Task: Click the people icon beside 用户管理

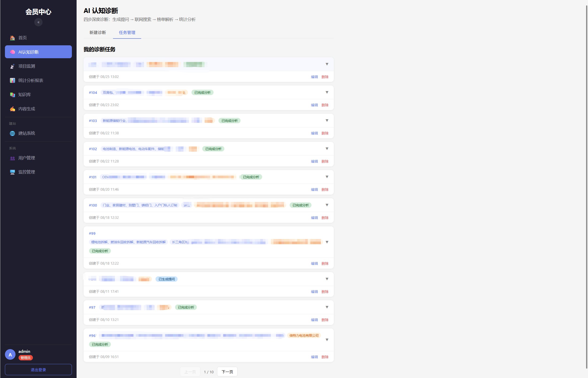Action: coord(12,158)
